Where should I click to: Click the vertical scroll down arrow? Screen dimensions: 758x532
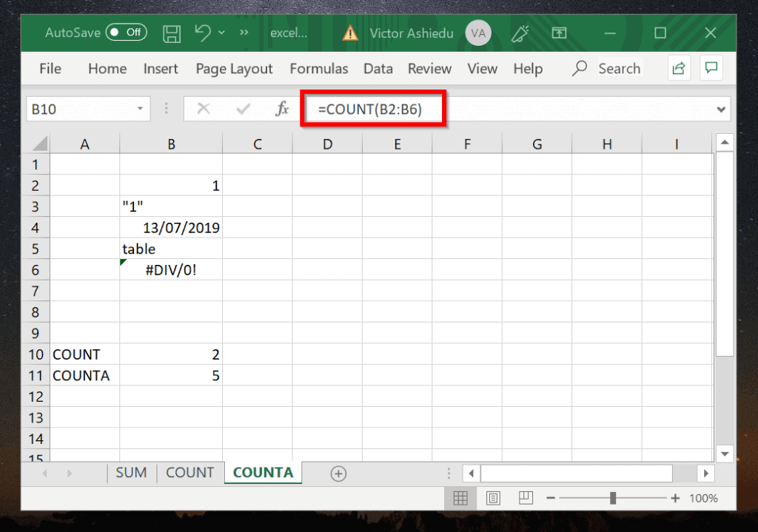[724, 454]
